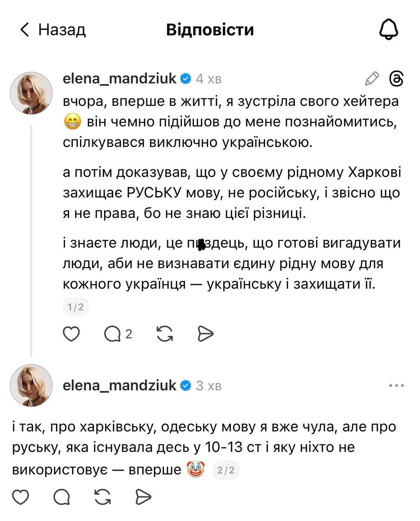Repost the second post
Viewport: 420px width, 521px height.
(103, 497)
